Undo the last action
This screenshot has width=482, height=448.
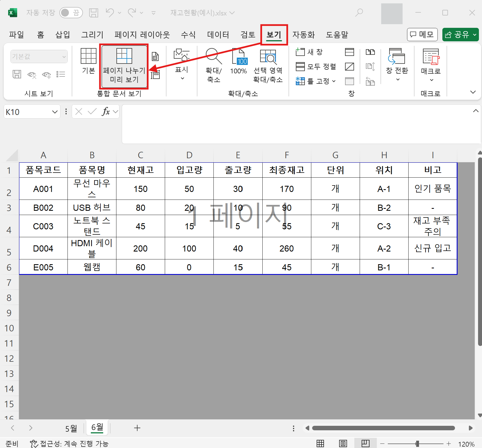pyautogui.click(x=110, y=13)
